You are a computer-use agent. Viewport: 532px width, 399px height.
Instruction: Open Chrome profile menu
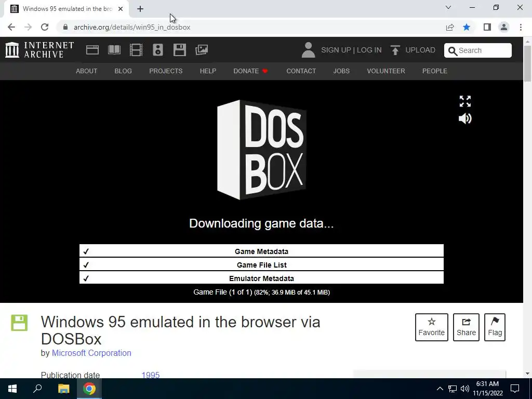click(x=504, y=27)
